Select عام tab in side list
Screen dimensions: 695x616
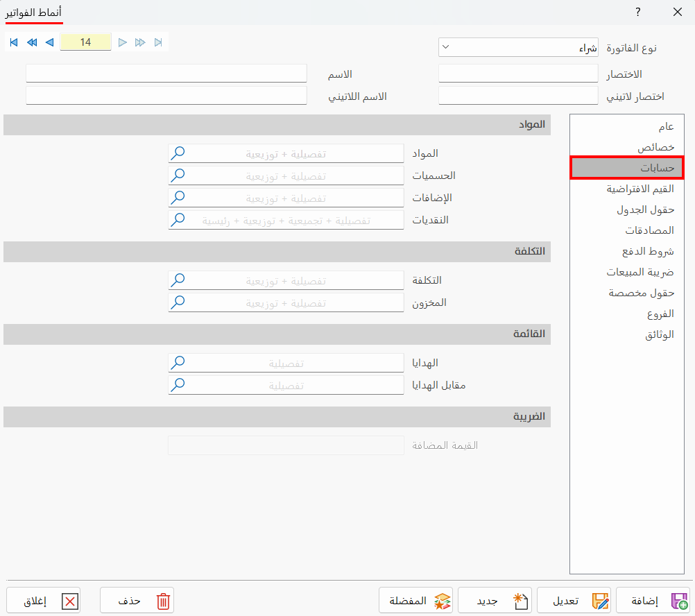627,126
